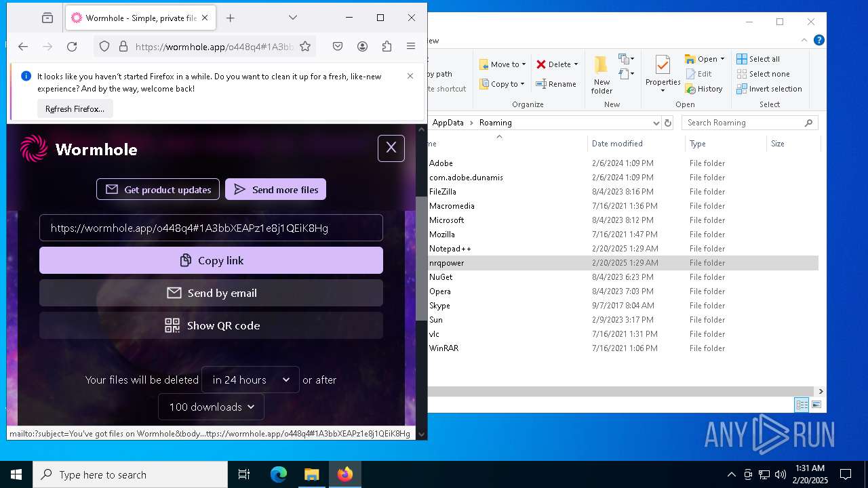The image size is (868, 488).
Task: Sort by Date modified column
Action: (617, 144)
